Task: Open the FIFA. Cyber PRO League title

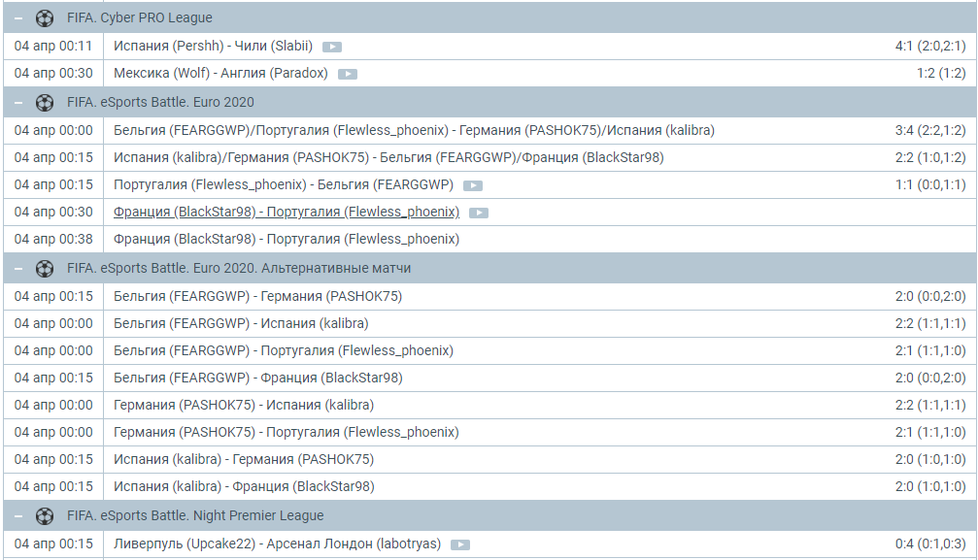Action: tap(140, 17)
